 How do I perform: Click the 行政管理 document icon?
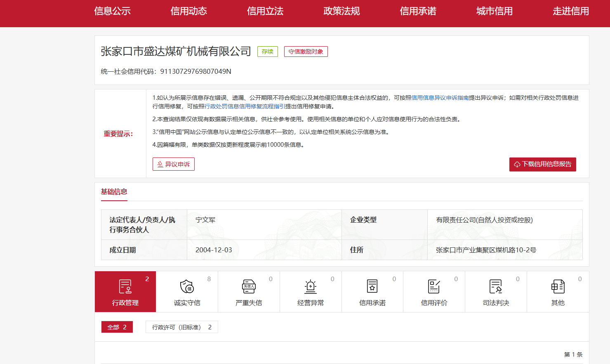pos(125,287)
